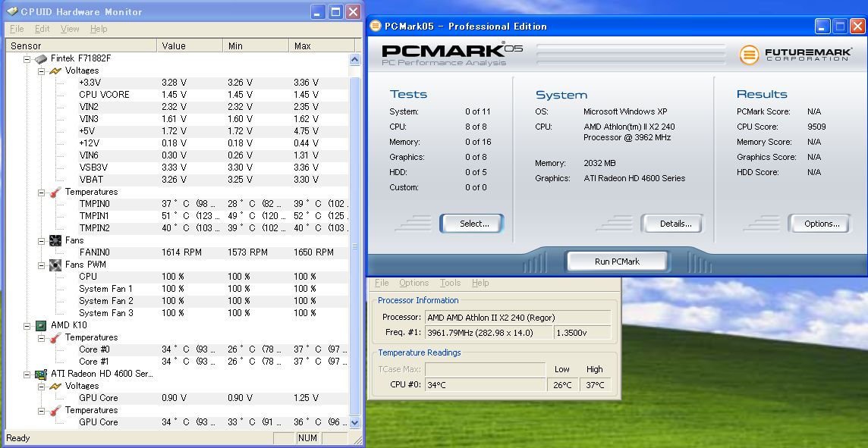Click the NUM indicator in the status bar

(307, 438)
